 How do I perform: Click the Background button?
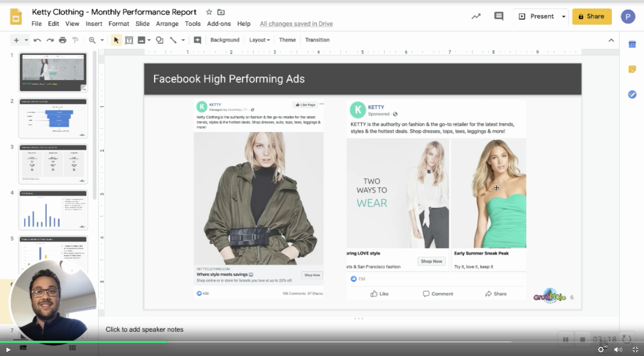225,40
